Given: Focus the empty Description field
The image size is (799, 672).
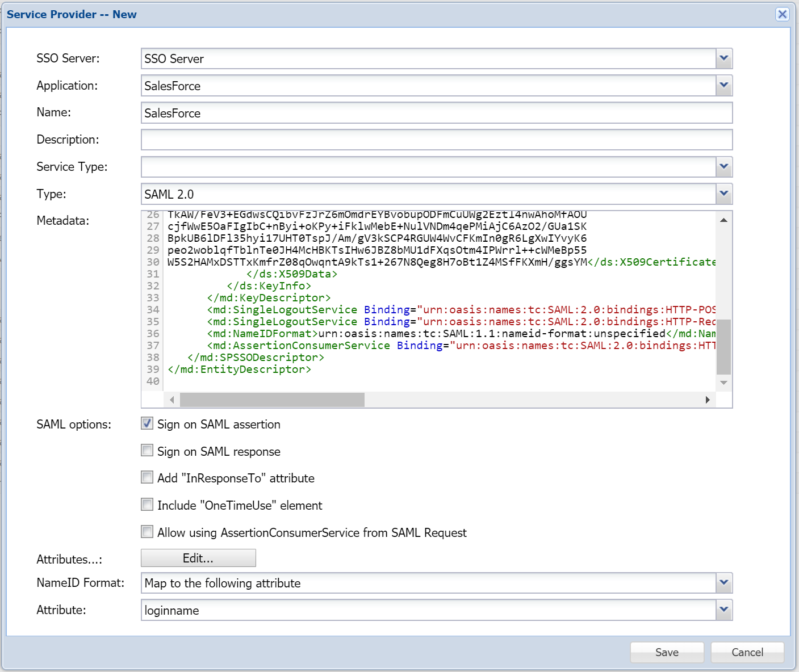Looking at the screenshot, I should click(x=436, y=140).
